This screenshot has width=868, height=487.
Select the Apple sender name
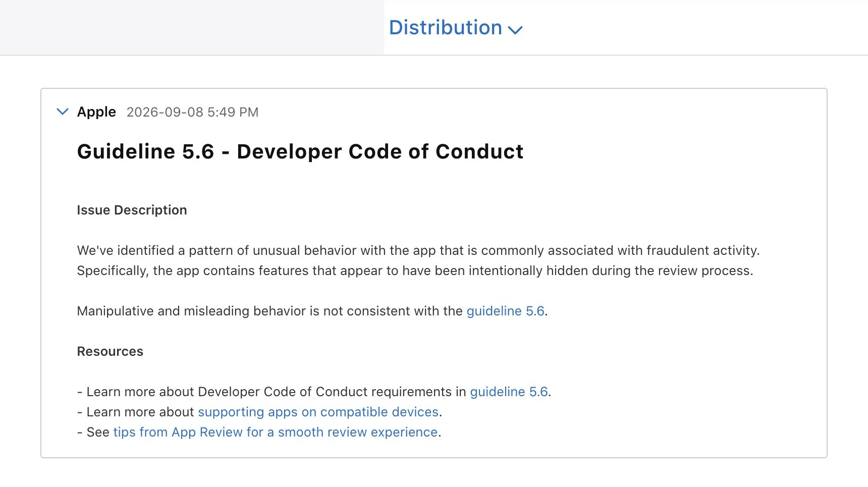pyautogui.click(x=96, y=112)
